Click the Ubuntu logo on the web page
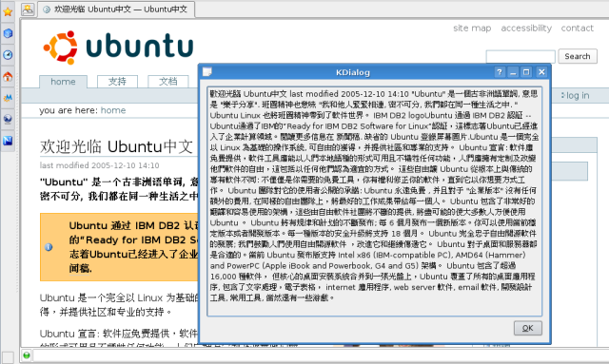 (x=118, y=47)
